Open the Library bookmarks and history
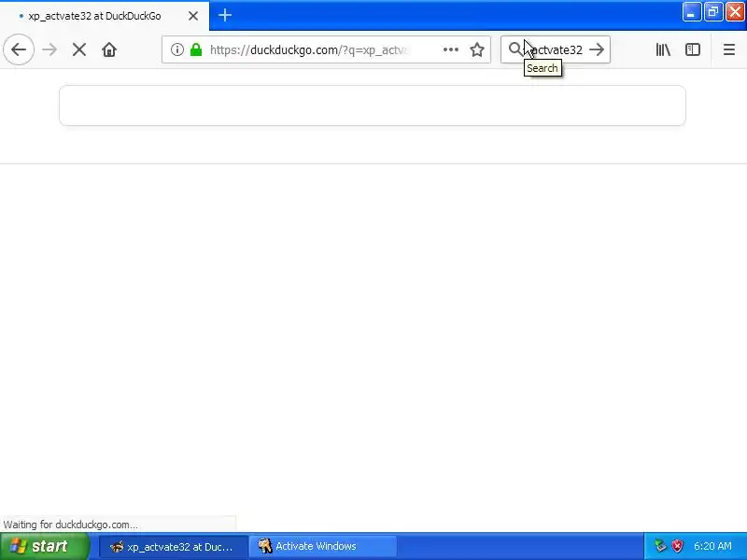 [663, 49]
